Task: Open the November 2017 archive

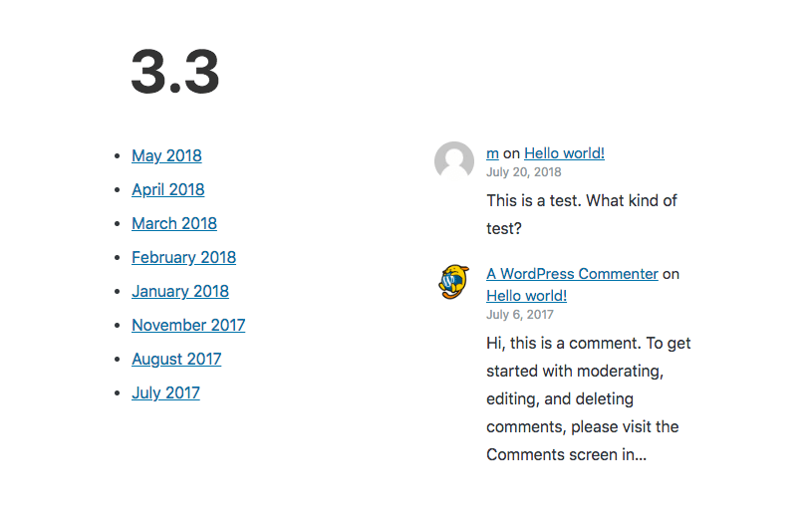Action: [188, 325]
